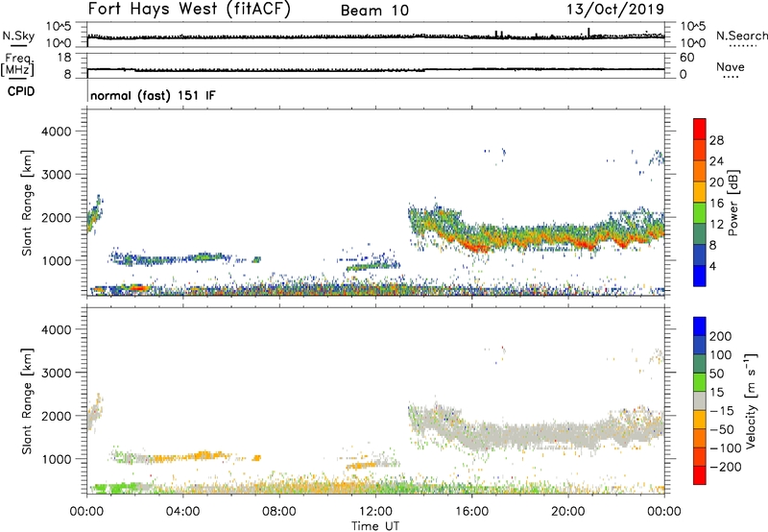Click the date "13/Oct/2019"
The height and width of the screenshot is (532, 768).
point(615,10)
